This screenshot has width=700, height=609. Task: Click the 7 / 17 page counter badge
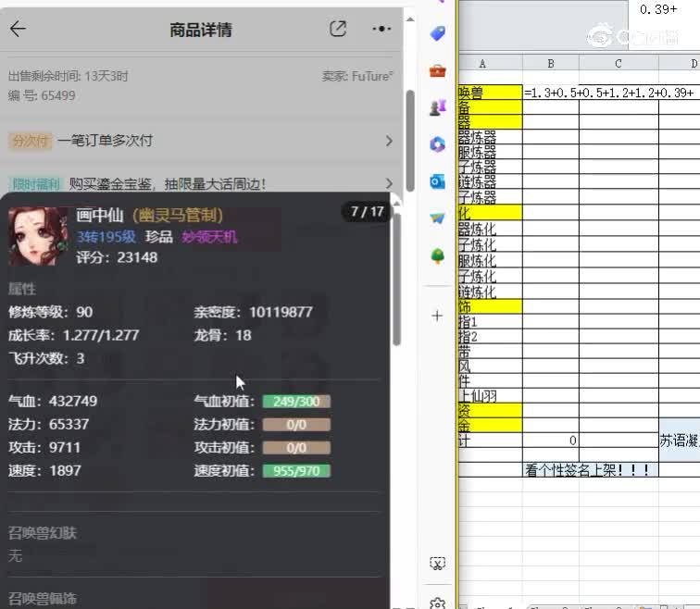(367, 211)
